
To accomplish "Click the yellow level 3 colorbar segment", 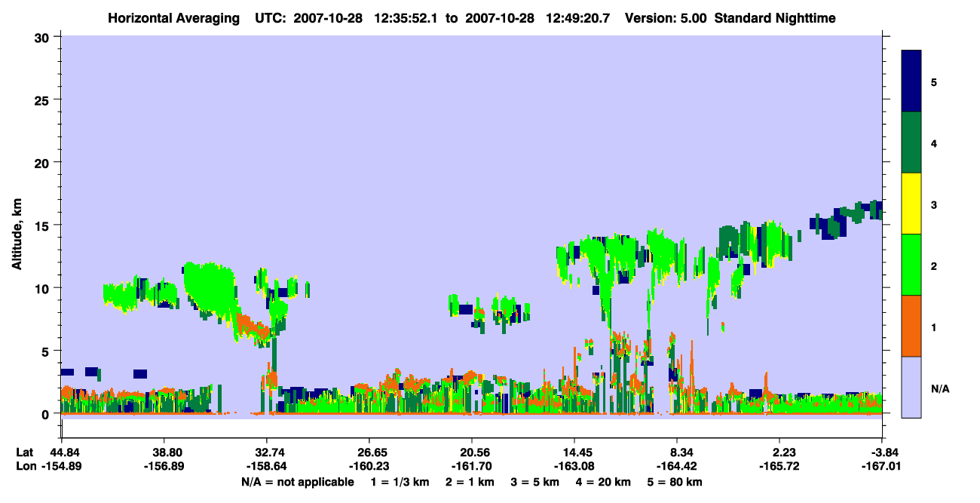I will pos(911,204).
